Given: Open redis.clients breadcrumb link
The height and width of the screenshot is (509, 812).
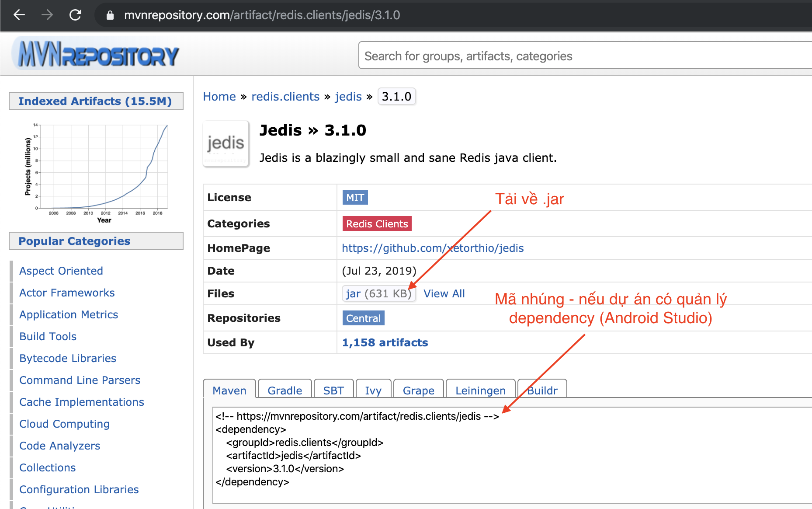Looking at the screenshot, I should pyautogui.click(x=285, y=97).
